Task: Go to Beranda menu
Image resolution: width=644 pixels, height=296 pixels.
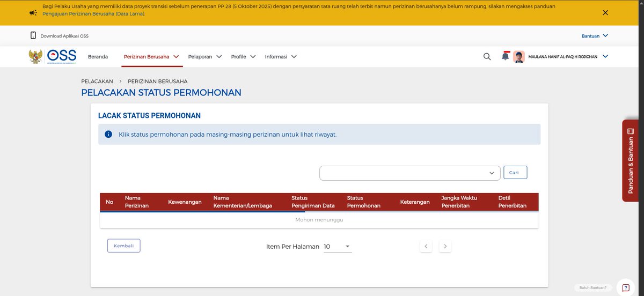Action: [x=98, y=56]
